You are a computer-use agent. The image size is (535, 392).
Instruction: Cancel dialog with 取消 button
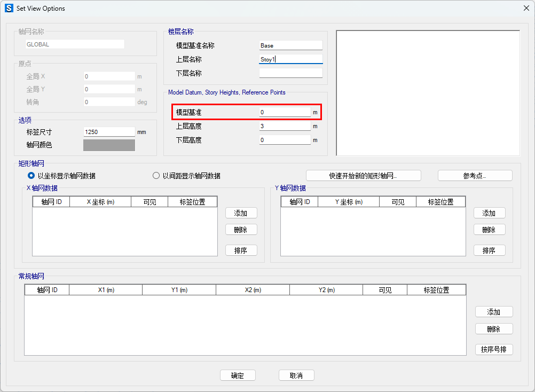[x=296, y=375]
